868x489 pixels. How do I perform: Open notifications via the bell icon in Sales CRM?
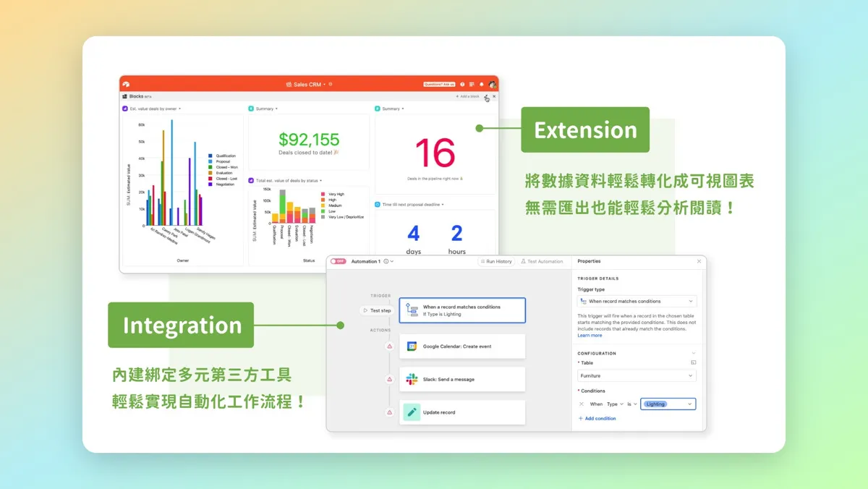coord(481,85)
